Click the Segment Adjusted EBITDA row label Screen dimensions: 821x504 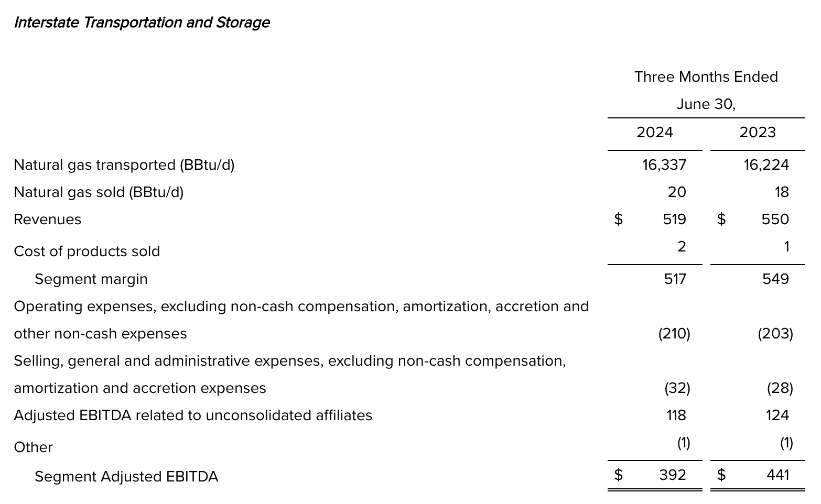click(126, 477)
